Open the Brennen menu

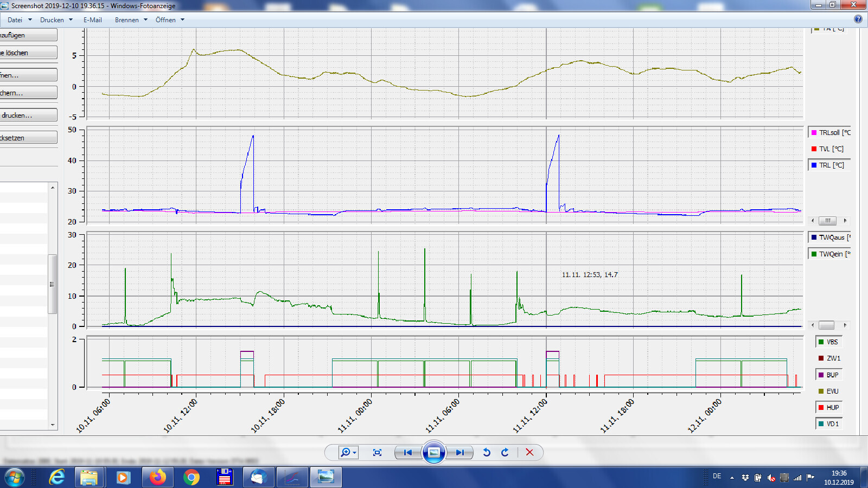pyautogui.click(x=131, y=20)
